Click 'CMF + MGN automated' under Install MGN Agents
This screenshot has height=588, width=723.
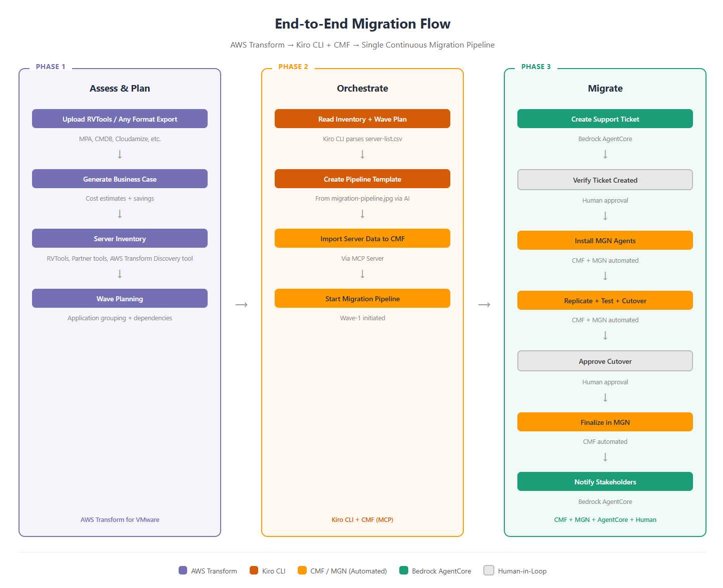coord(605,261)
